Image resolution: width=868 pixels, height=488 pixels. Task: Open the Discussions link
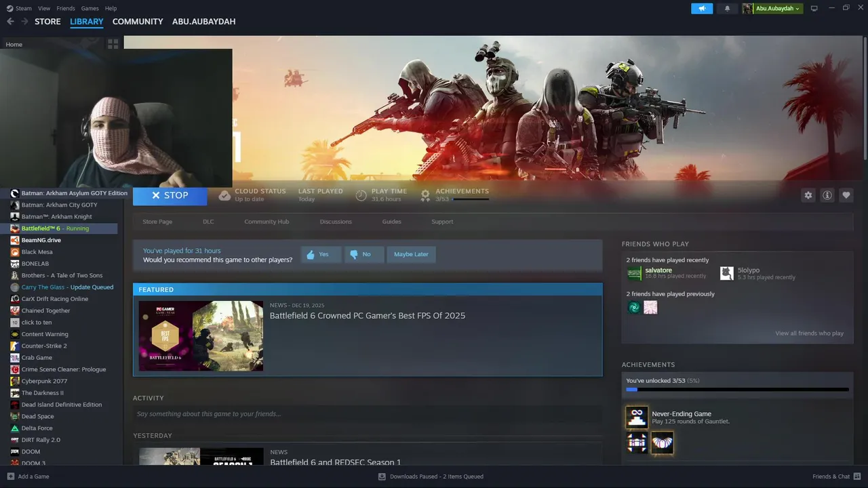click(336, 222)
